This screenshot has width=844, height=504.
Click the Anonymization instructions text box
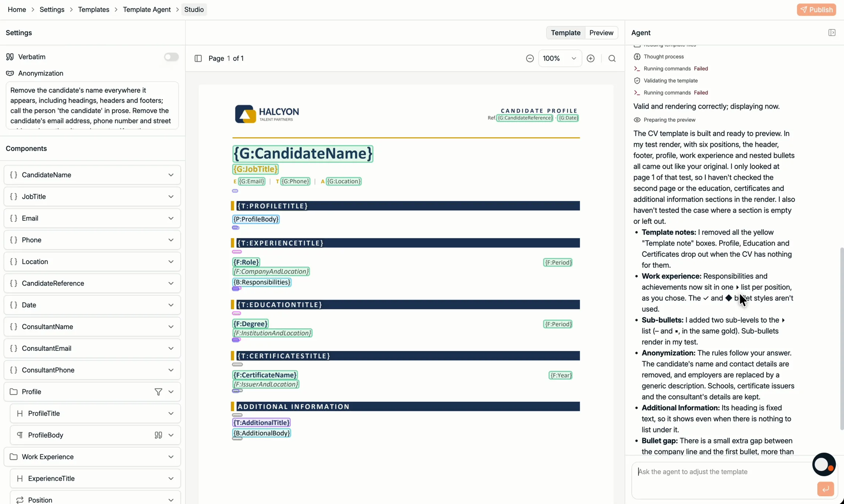tap(92, 106)
